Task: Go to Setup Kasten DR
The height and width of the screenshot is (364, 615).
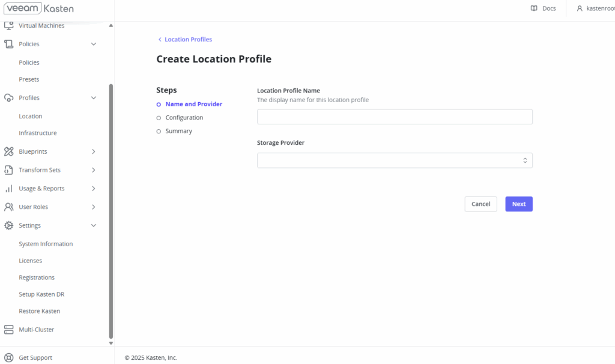Action: [x=41, y=294]
